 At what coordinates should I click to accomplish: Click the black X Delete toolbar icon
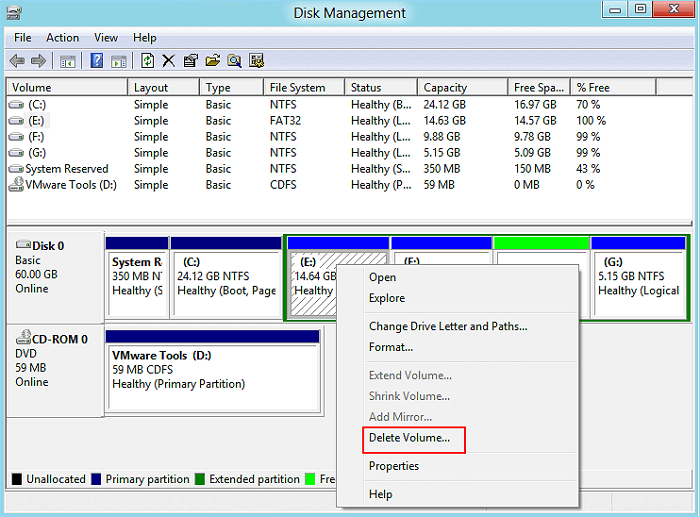[x=168, y=61]
